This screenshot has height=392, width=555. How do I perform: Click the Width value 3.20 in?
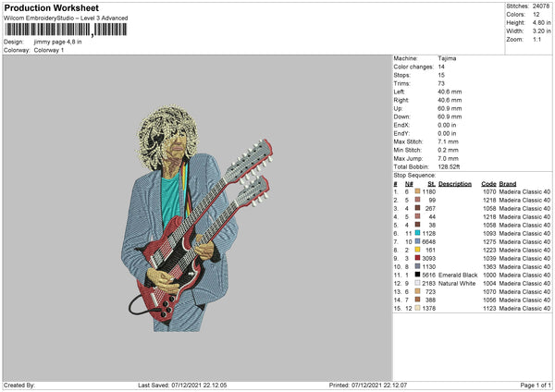[x=541, y=31]
